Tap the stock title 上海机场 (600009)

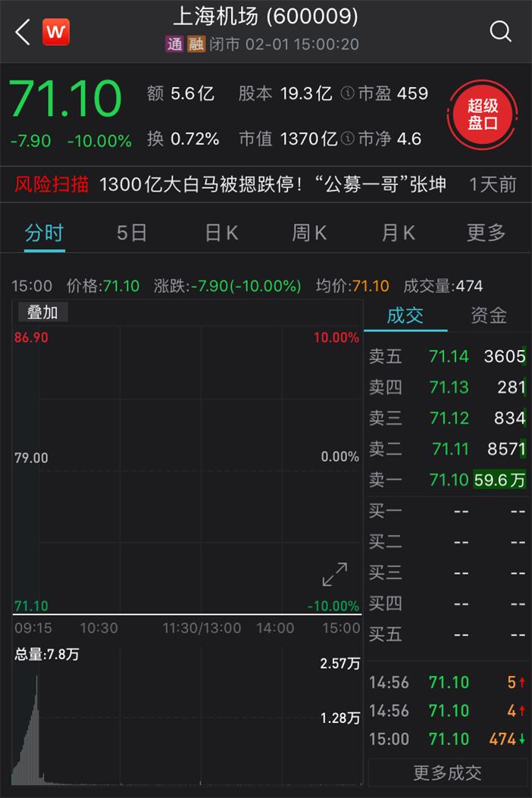[265, 17]
